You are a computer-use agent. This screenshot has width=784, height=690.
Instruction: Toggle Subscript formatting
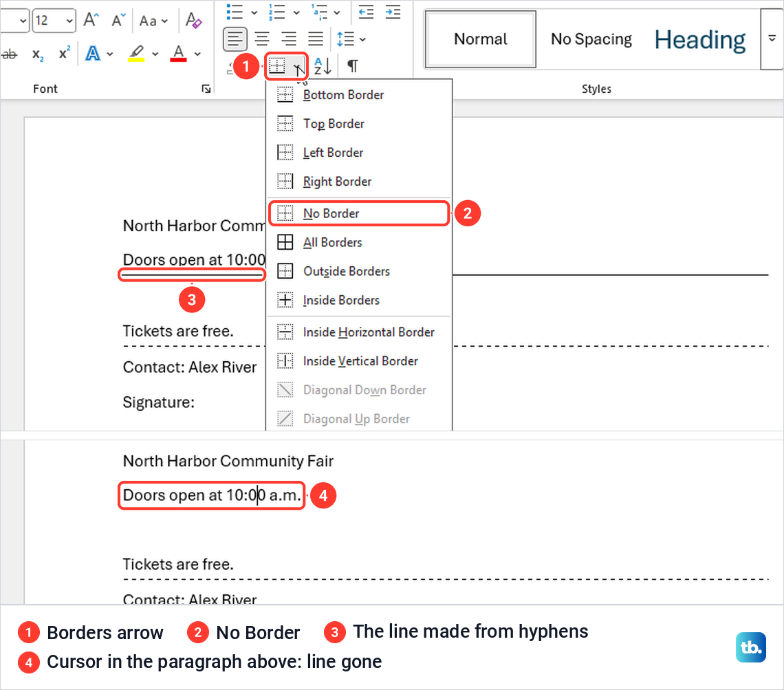(38, 54)
